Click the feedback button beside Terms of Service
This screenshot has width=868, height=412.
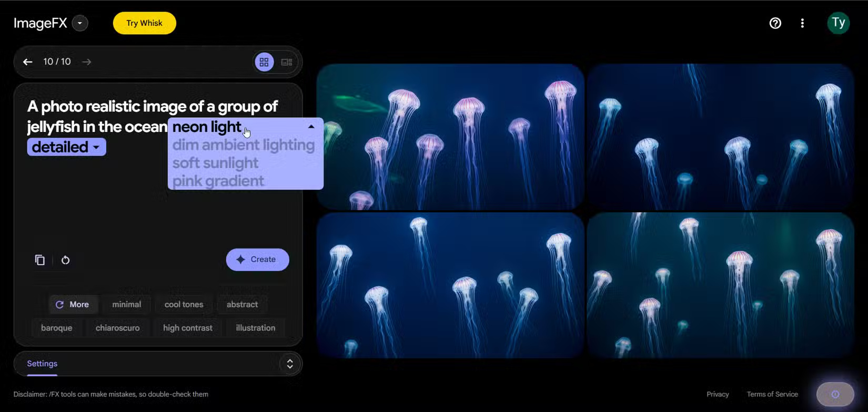(x=835, y=395)
